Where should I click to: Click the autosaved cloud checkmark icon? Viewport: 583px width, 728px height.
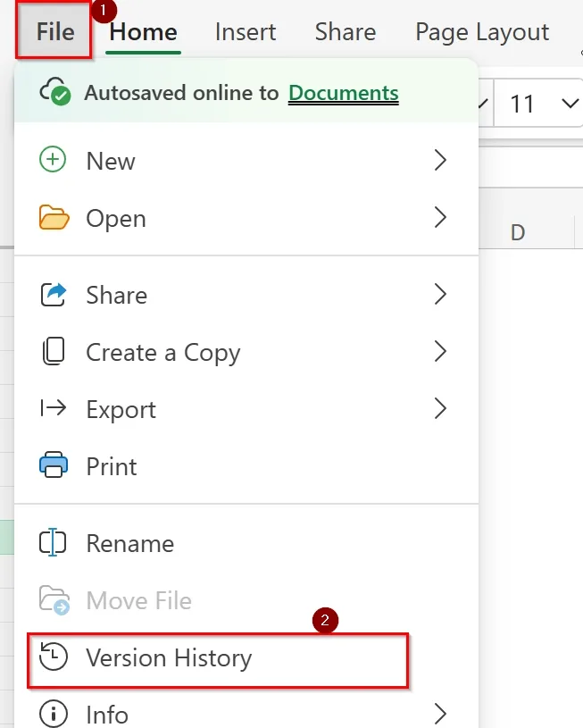pyautogui.click(x=55, y=91)
